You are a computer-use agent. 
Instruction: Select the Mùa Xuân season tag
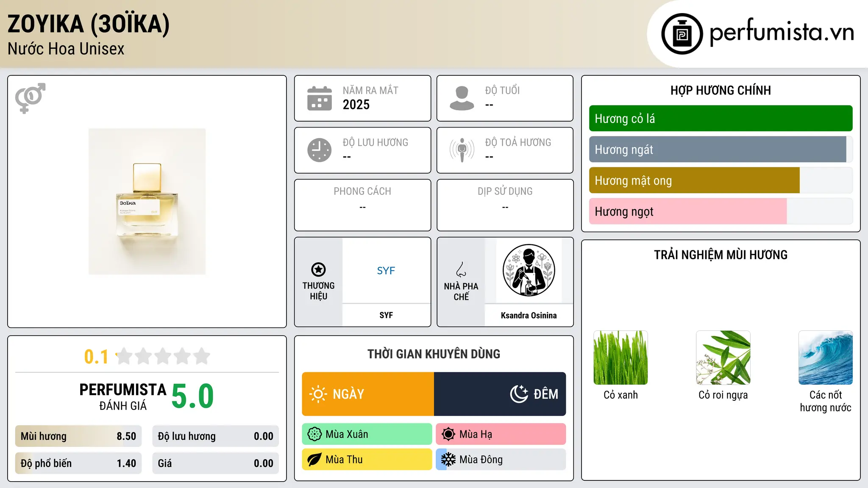[x=367, y=434]
